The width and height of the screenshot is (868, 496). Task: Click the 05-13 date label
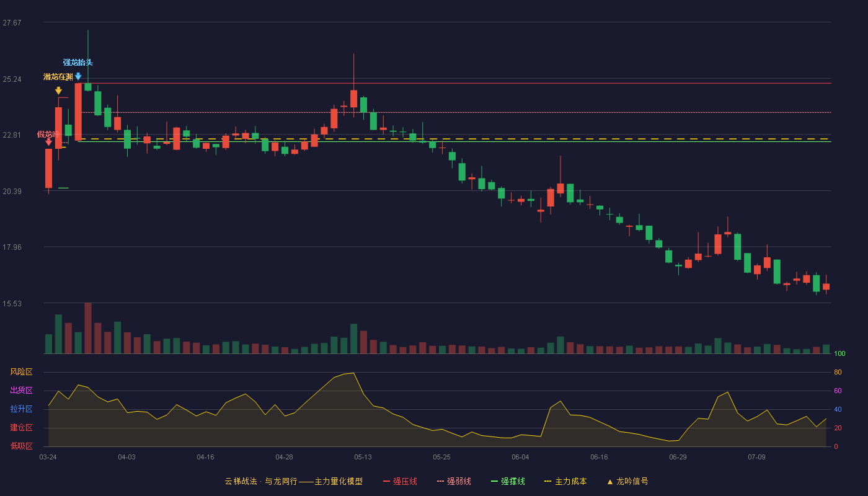coord(363,457)
